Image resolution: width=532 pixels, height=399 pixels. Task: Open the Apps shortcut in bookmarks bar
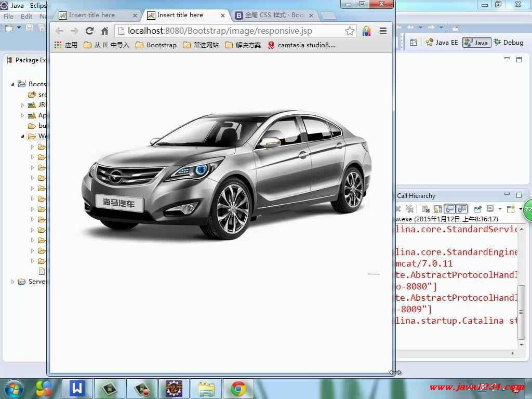click(x=65, y=45)
